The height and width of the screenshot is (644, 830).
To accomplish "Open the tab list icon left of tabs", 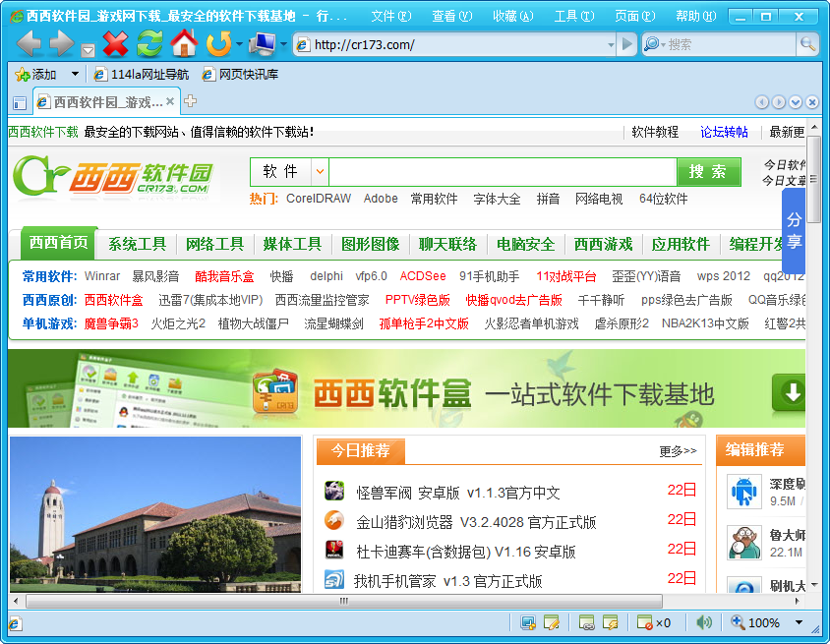I will (x=20, y=102).
